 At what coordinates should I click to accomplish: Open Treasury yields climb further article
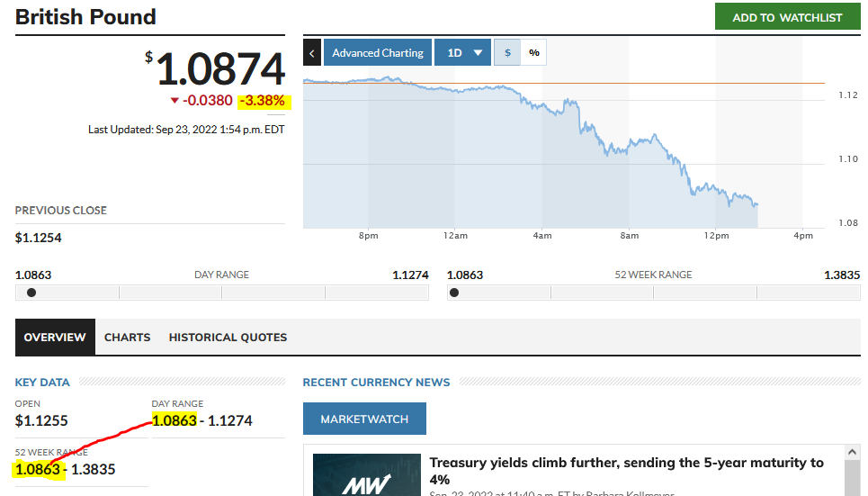click(x=626, y=471)
